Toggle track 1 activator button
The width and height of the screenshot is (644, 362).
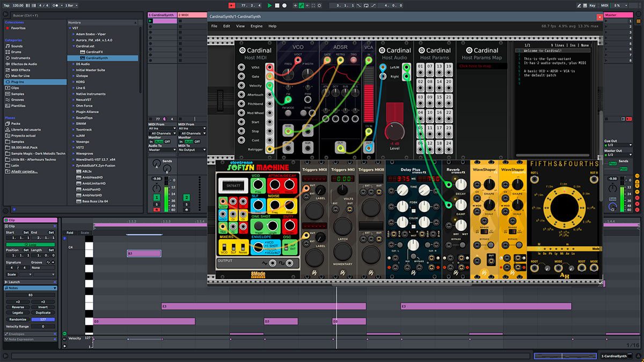pos(157,197)
